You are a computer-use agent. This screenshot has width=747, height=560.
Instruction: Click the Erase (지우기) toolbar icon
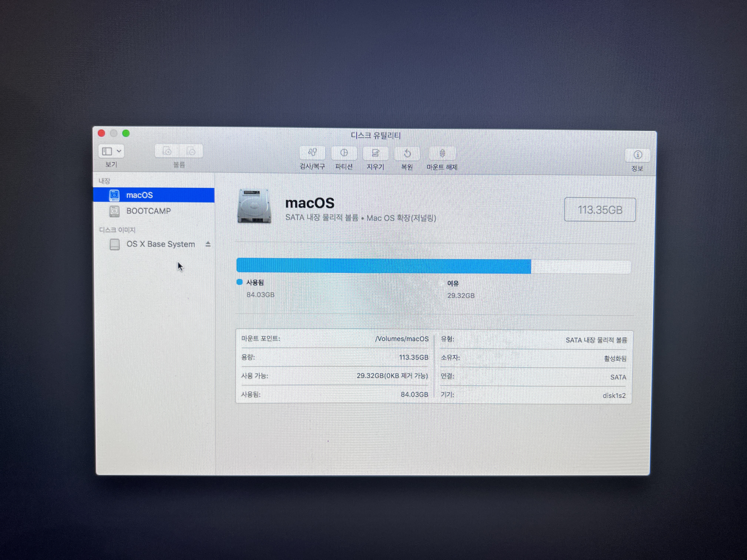coord(375,154)
